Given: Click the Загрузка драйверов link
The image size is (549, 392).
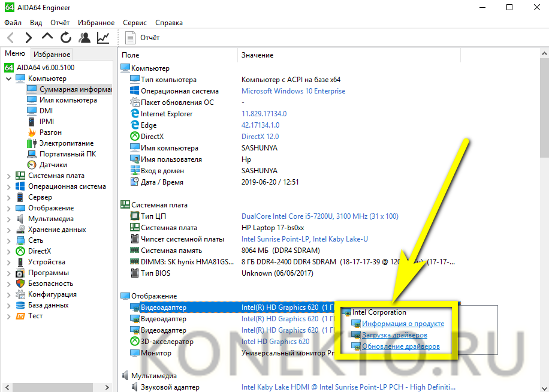Looking at the screenshot, I should pos(394,335).
